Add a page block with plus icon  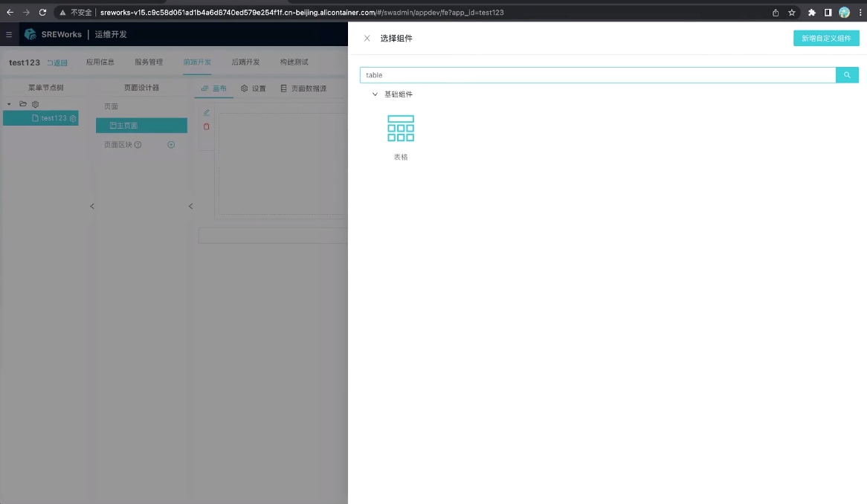pos(171,145)
